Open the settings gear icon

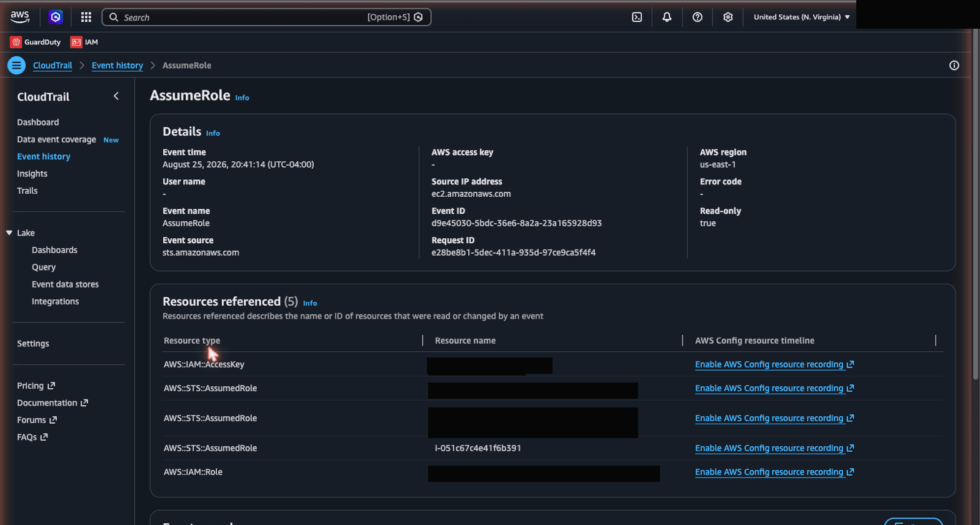(x=727, y=17)
